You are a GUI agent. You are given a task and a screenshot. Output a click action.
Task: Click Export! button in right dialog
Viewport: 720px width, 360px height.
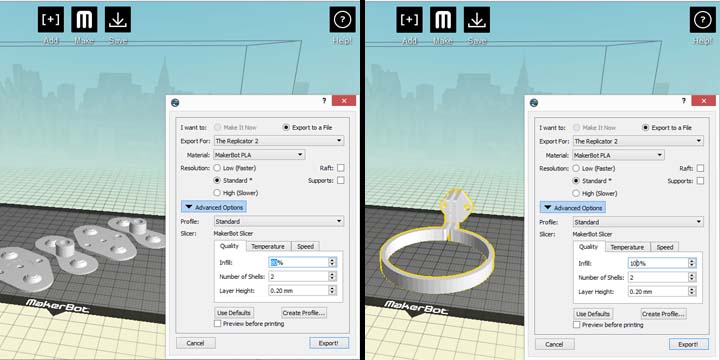688,344
